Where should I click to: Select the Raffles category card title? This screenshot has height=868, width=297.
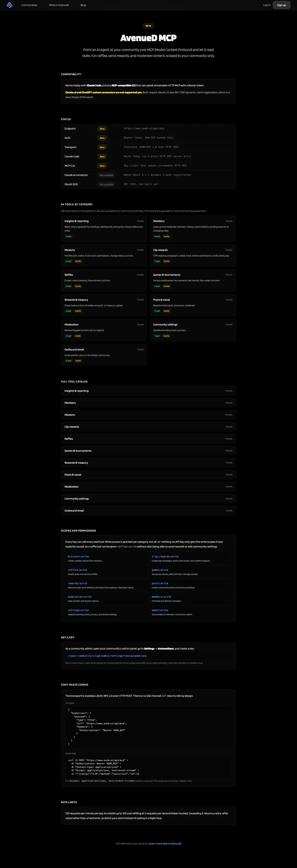69,275
